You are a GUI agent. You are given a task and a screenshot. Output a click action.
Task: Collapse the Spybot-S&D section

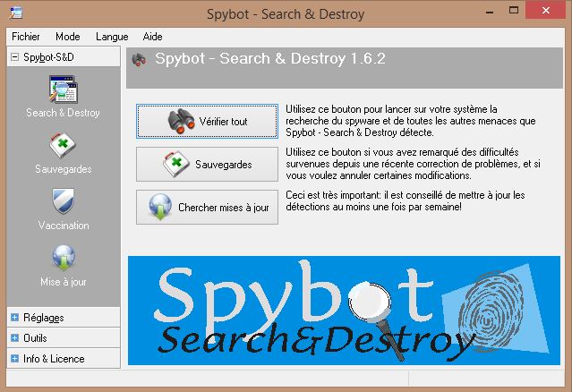point(14,57)
